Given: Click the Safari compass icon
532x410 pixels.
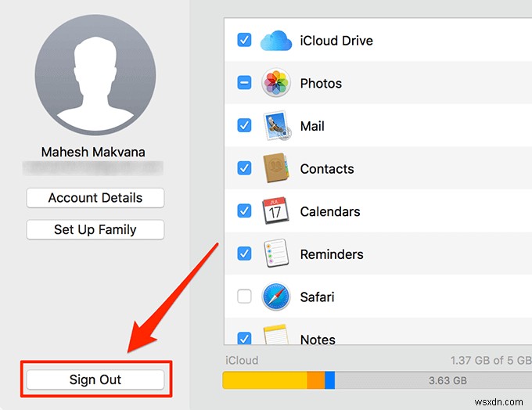Looking at the screenshot, I should point(276,297).
